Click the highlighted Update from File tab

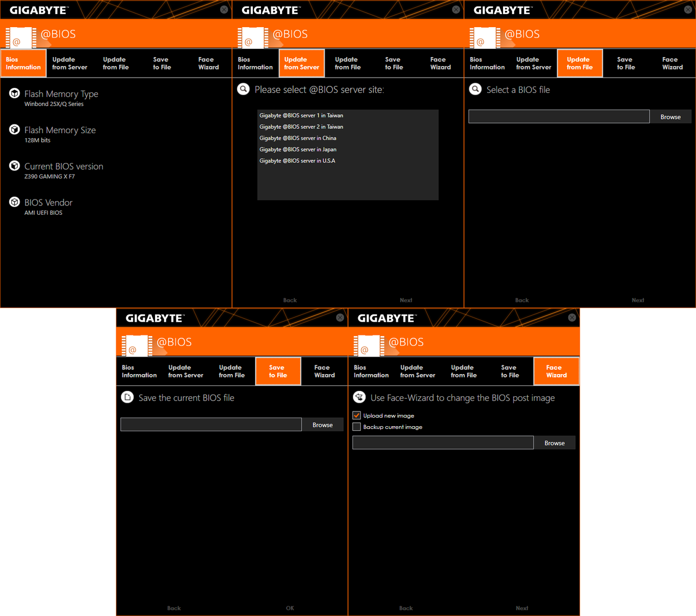coord(580,64)
